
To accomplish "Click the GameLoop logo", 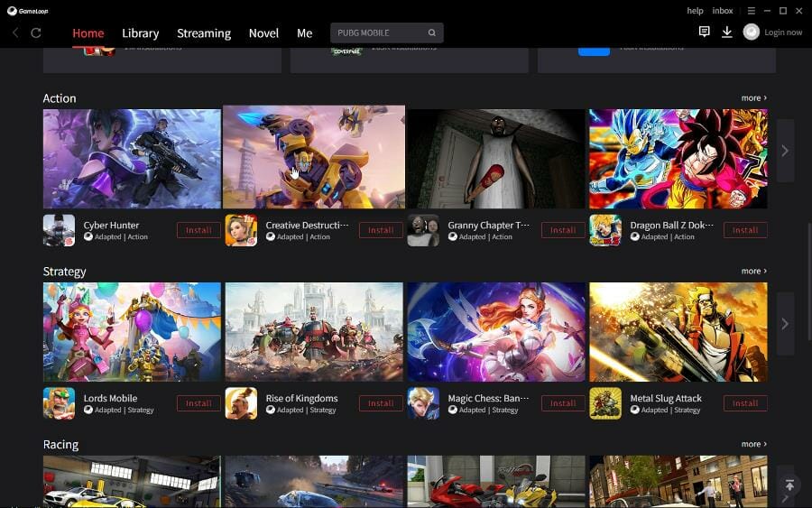I will (x=27, y=11).
